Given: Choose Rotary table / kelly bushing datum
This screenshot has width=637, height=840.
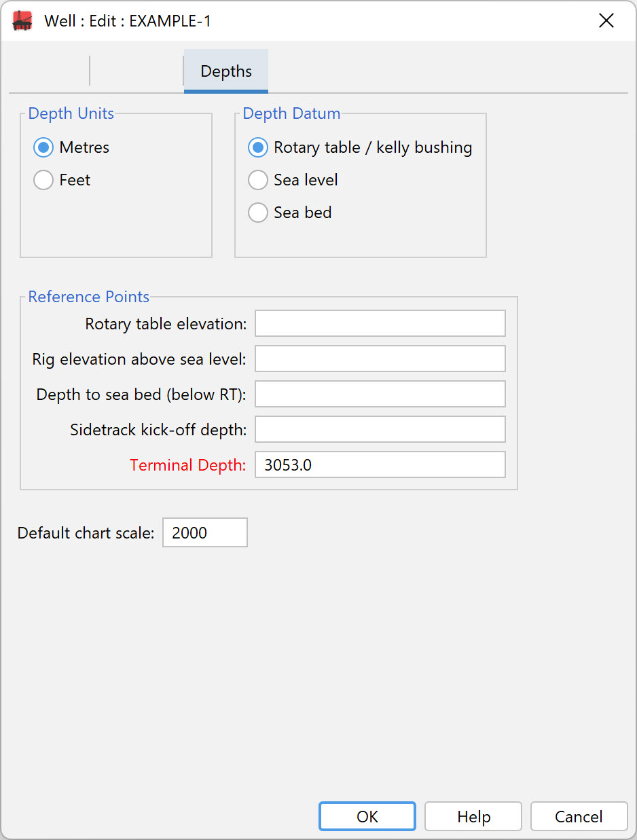Looking at the screenshot, I should [x=360, y=147].
